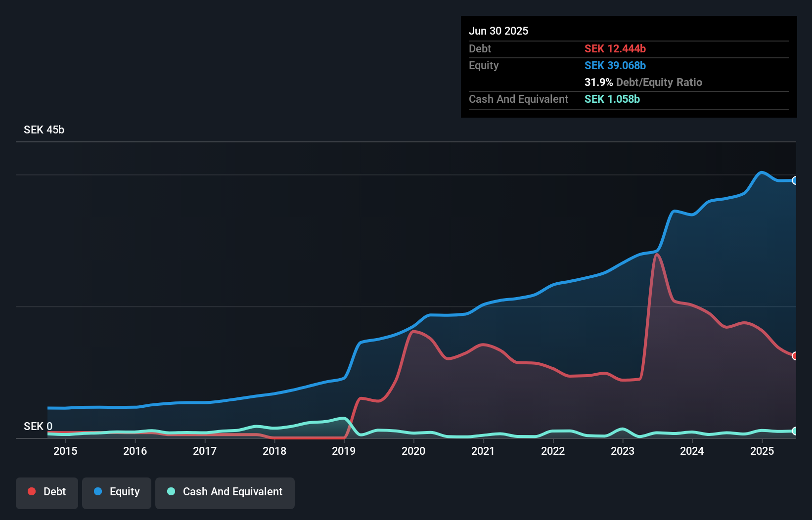Select the red debt endpoint marker on the chart

pos(795,355)
